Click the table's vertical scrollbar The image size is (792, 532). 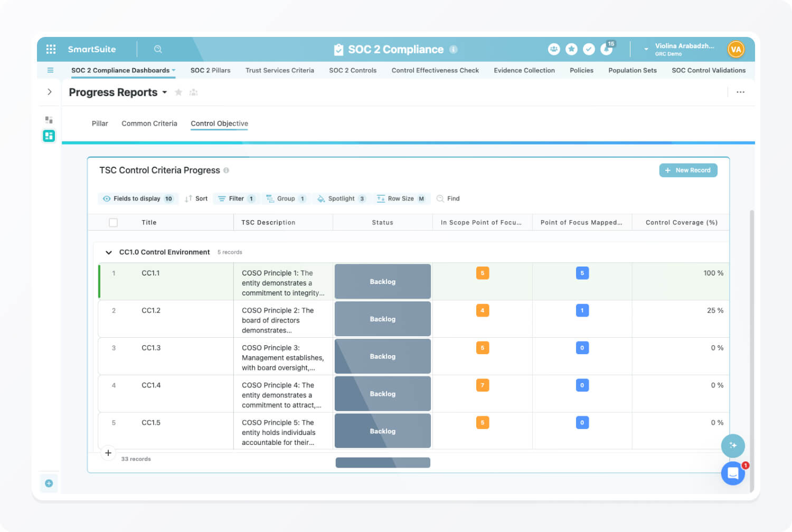[752, 351]
